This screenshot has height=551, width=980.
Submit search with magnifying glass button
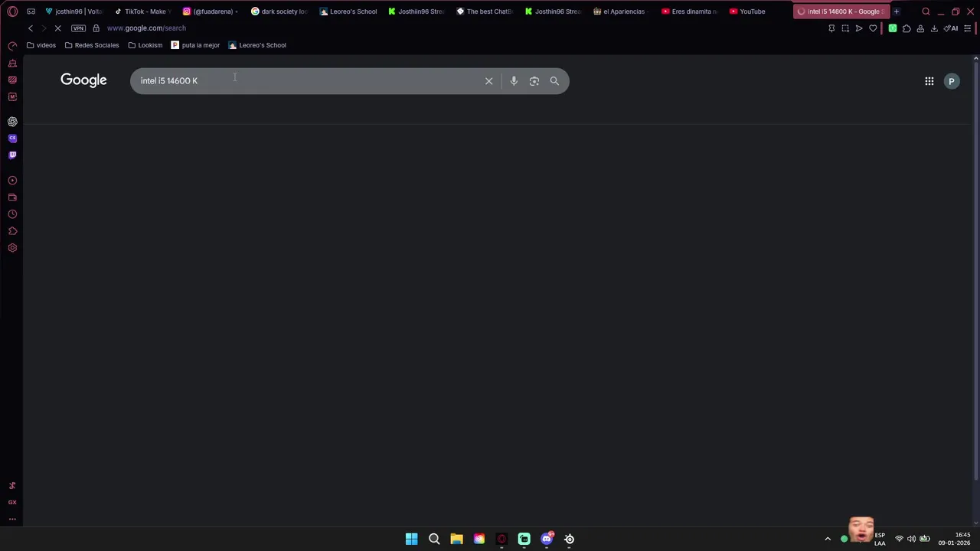(x=554, y=80)
